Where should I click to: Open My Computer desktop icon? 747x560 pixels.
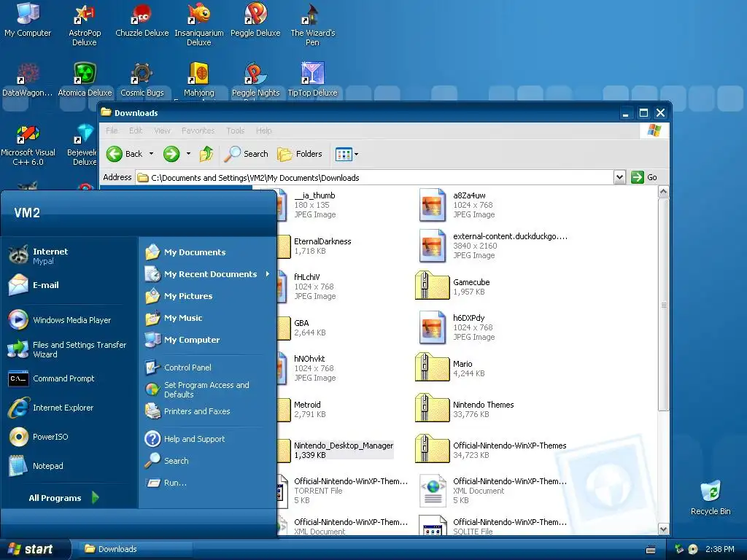(x=28, y=21)
